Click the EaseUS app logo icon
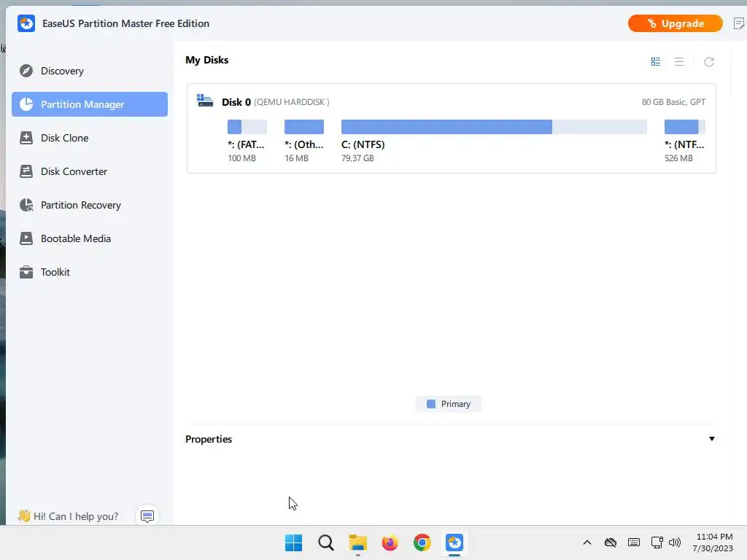The width and height of the screenshot is (747, 560). tap(26, 23)
